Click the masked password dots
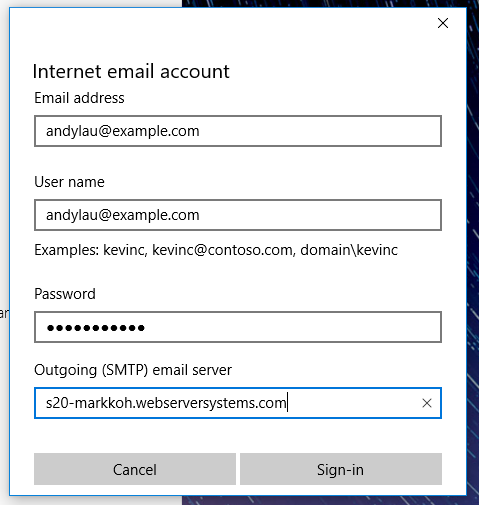Viewport: 479px width, 505px height. (x=96, y=328)
